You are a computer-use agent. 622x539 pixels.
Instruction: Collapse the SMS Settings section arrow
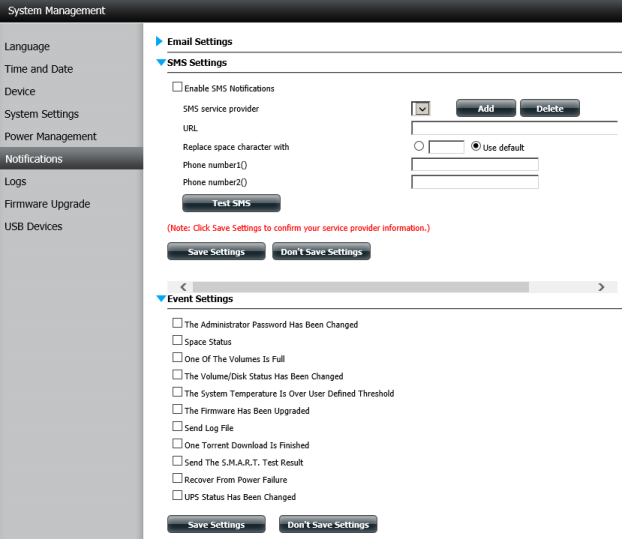point(161,63)
